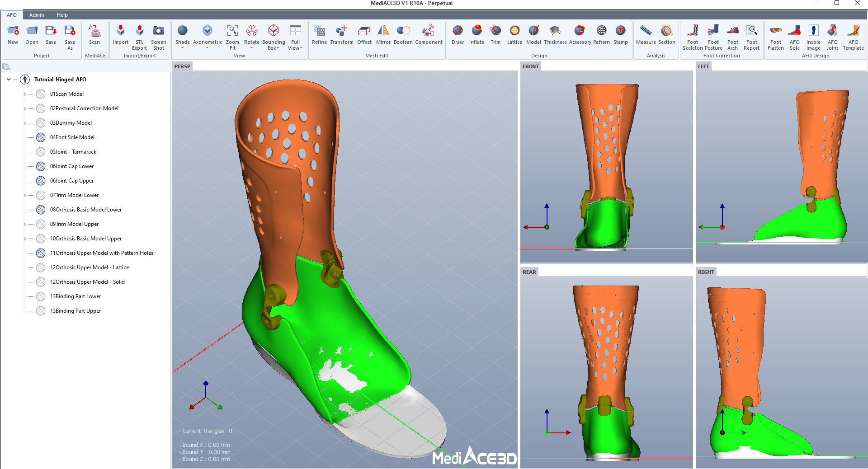
Task: Click the Tutorial_Hinged_AFO project name
Action: [60, 80]
